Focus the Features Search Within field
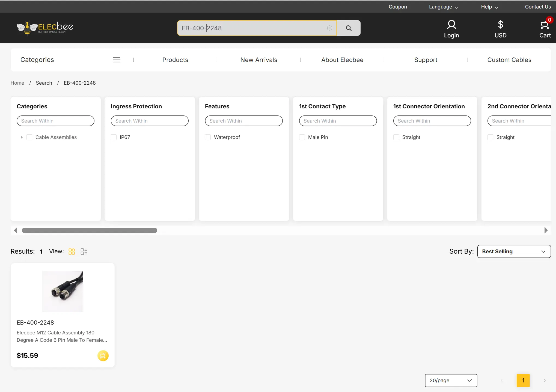 point(244,121)
